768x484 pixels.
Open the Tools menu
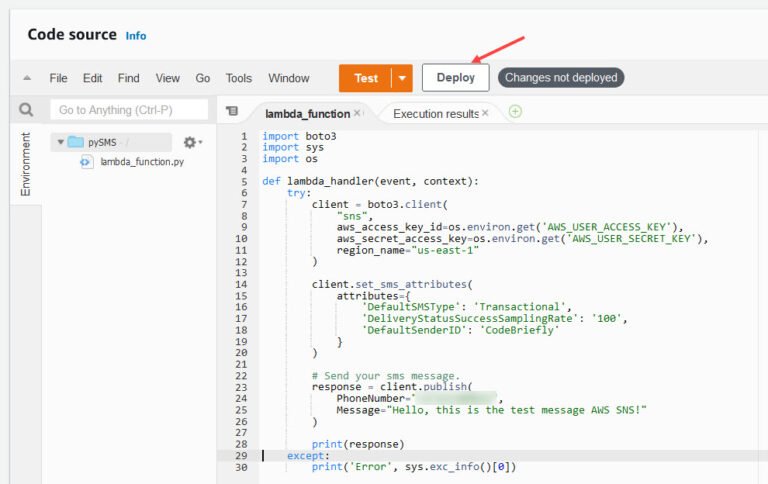(239, 78)
